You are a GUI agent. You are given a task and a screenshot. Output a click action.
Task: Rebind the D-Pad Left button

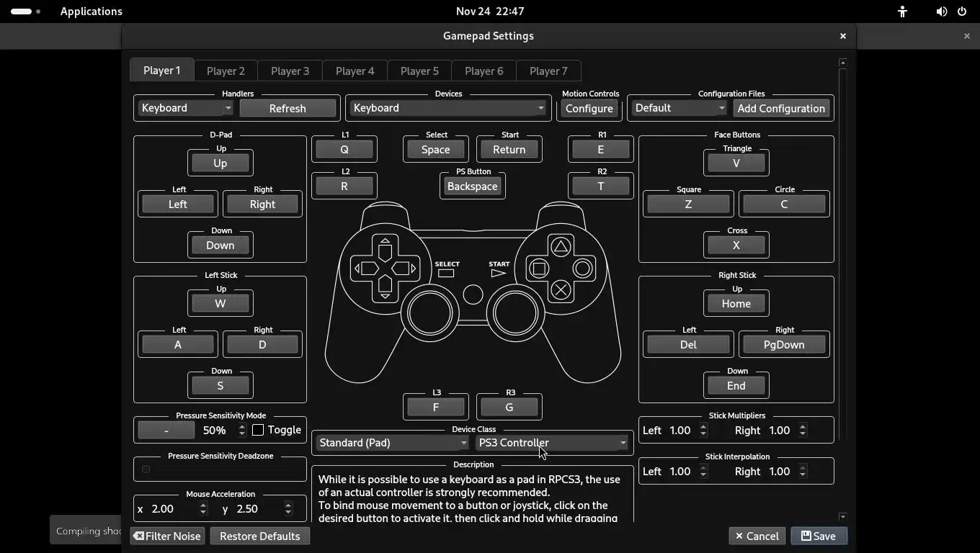177,204
